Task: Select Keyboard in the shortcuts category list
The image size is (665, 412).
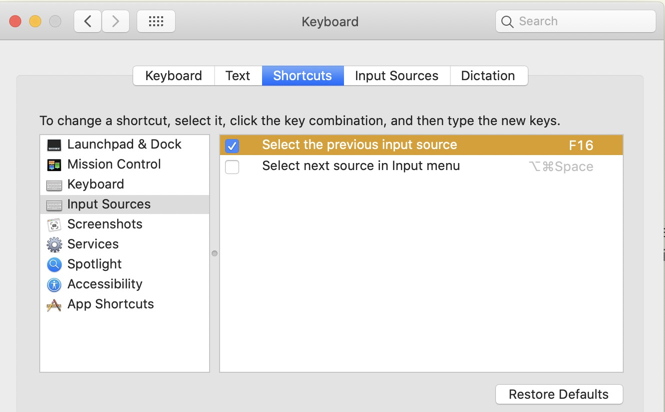Action: pos(95,185)
